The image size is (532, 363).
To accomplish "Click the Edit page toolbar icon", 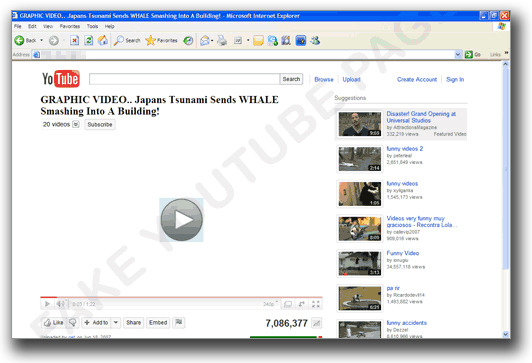I will point(238,41).
